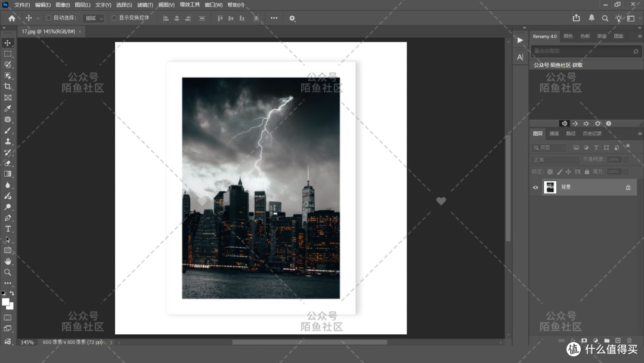Select the Zoom tool

tap(8, 272)
